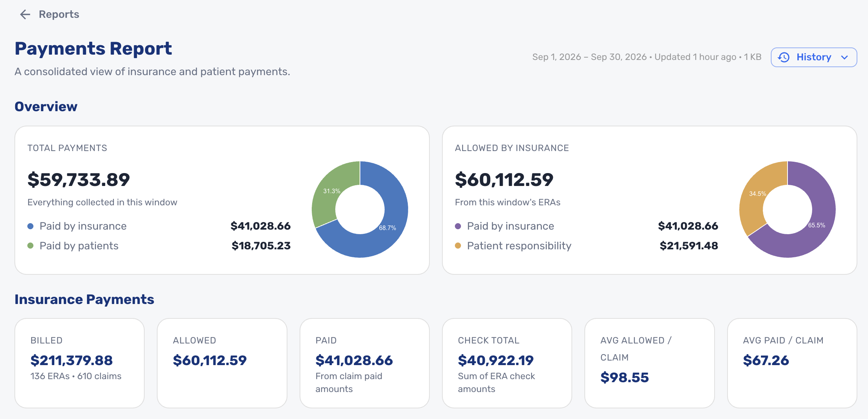Click "From this window's ERAs" text

click(508, 202)
